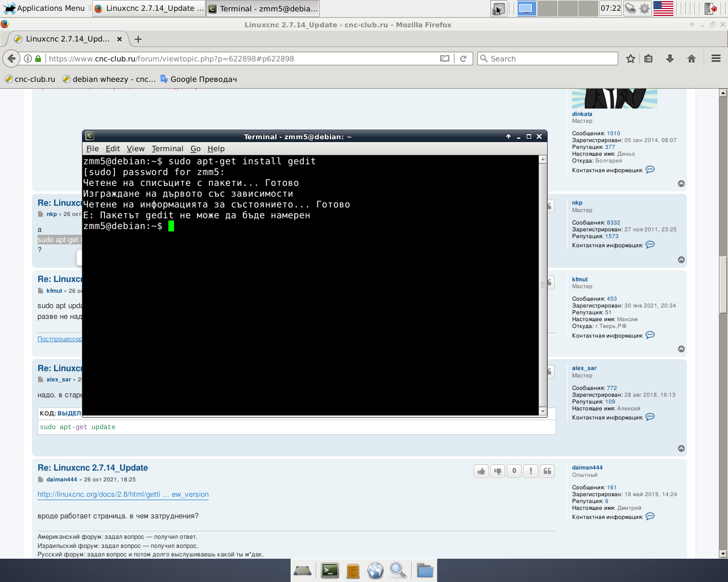Select the Linuxcnc 2.7.14_Upd... browser tab

click(x=68, y=39)
